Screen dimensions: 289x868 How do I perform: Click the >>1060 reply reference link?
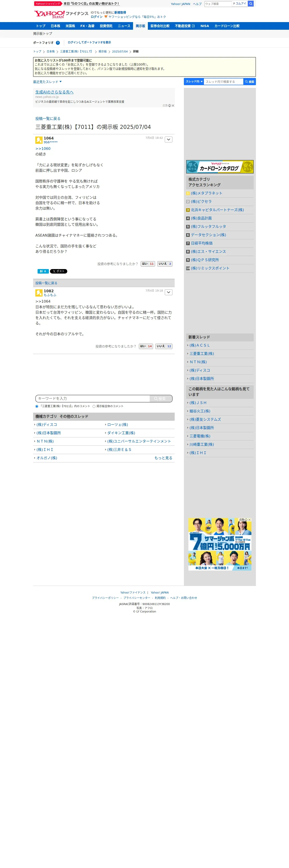click(43, 148)
